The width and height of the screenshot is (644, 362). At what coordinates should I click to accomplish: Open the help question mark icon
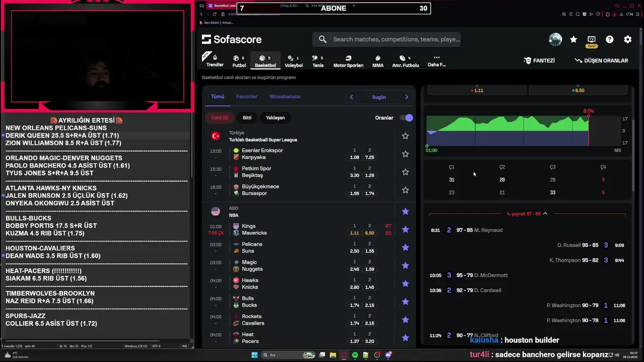pos(610,39)
